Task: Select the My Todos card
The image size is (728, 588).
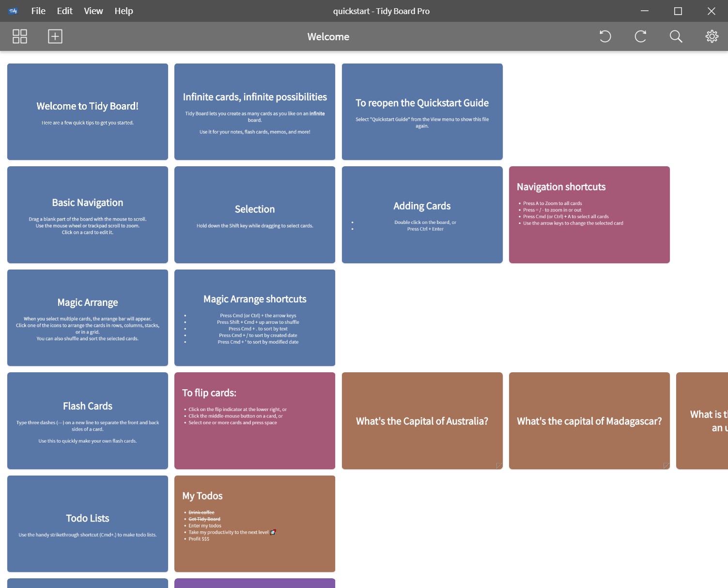Action: (x=255, y=524)
